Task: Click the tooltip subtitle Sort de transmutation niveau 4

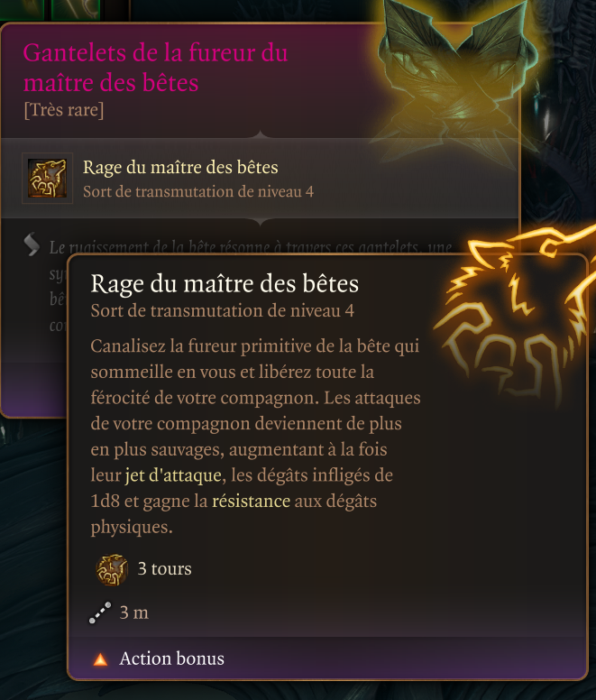Action: (x=222, y=310)
